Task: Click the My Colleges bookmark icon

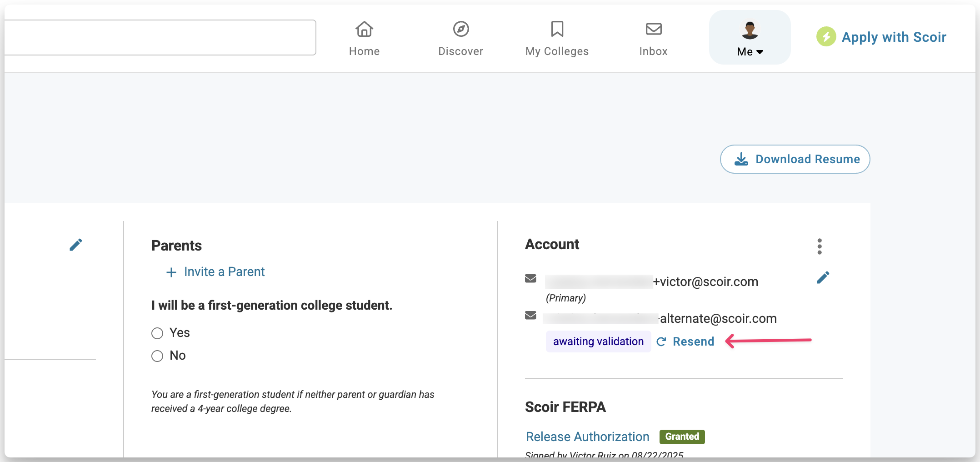Action: pyautogui.click(x=557, y=29)
